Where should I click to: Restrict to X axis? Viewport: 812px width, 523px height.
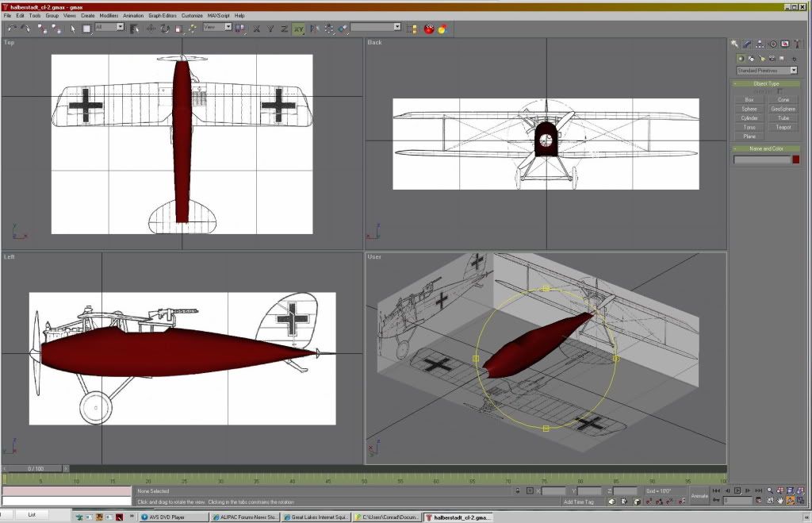(256, 29)
